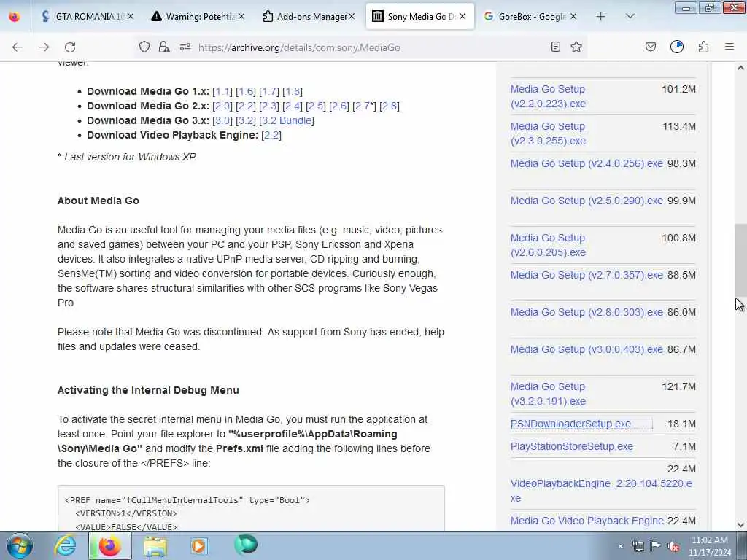Download VideoPlaybackEngine_2.20.104.5220.exe
The height and width of the screenshot is (560, 747).
coord(601,491)
